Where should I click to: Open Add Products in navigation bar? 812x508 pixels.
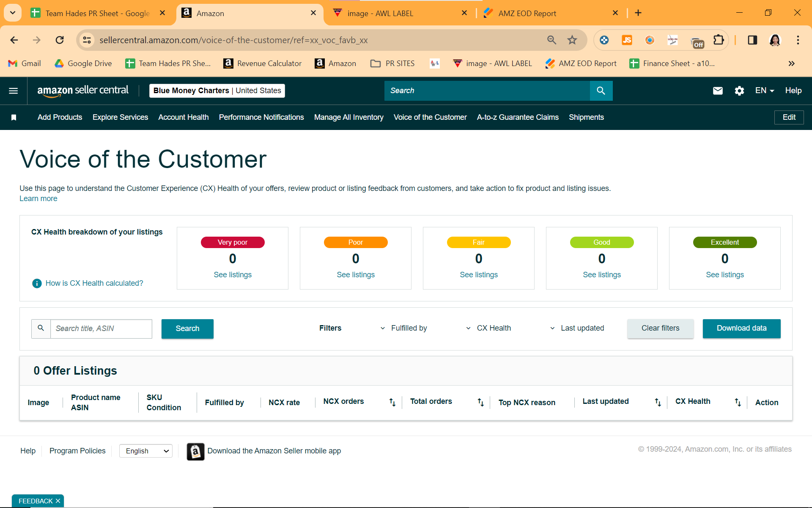pyautogui.click(x=60, y=117)
